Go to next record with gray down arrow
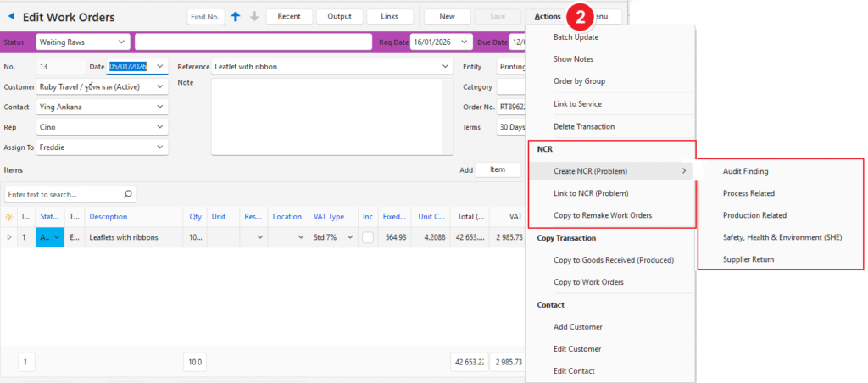 tap(254, 16)
